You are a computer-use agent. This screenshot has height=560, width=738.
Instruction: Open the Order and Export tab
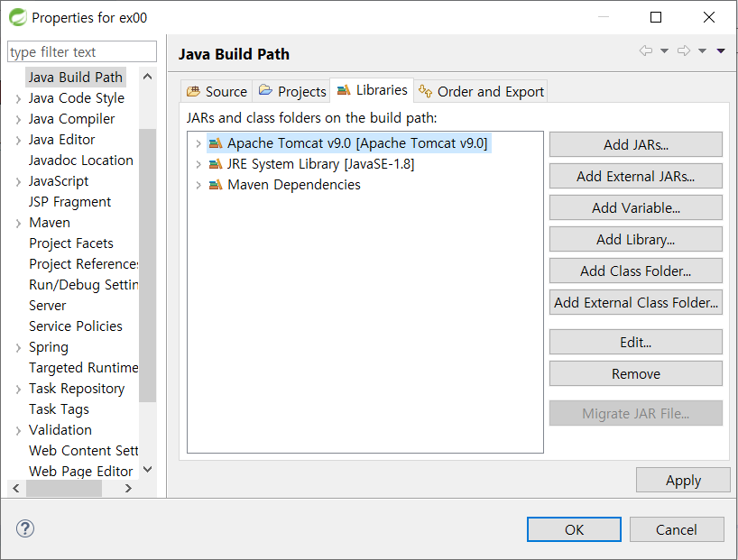(481, 91)
